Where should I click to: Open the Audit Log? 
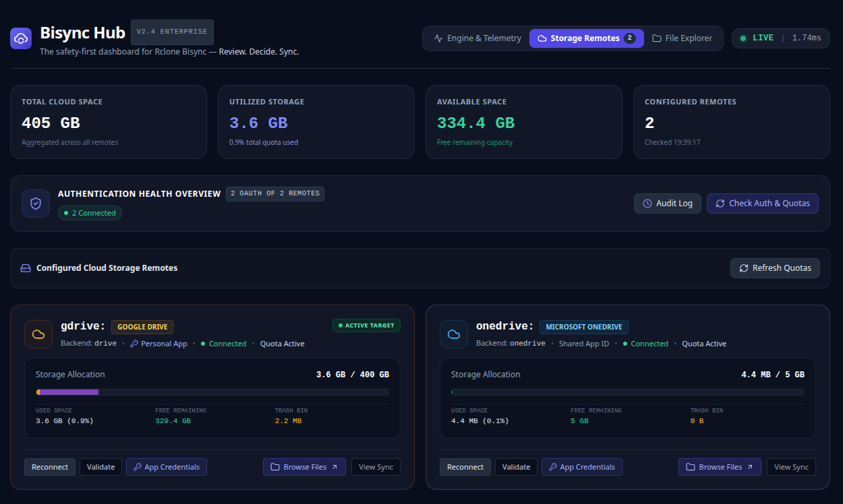point(668,203)
